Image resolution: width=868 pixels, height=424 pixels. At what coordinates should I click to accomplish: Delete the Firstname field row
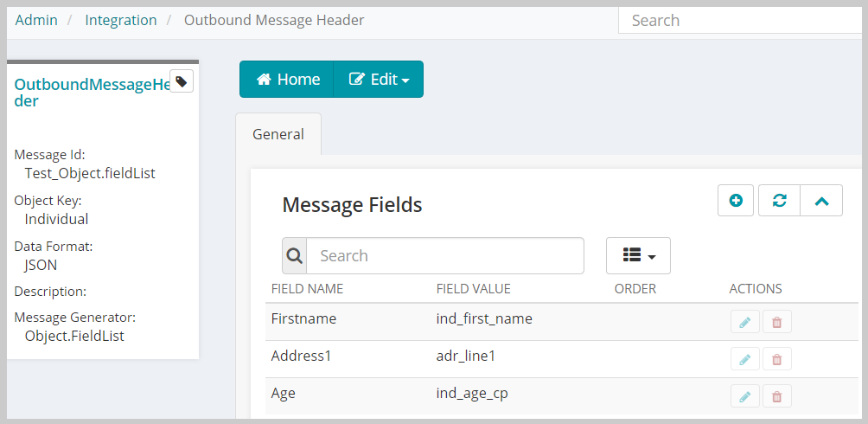[777, 322]
